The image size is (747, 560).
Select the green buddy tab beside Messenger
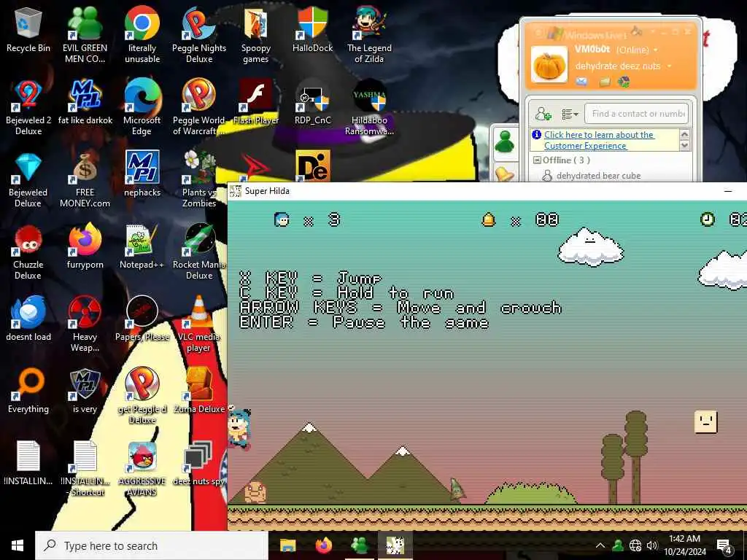(505, 143)
